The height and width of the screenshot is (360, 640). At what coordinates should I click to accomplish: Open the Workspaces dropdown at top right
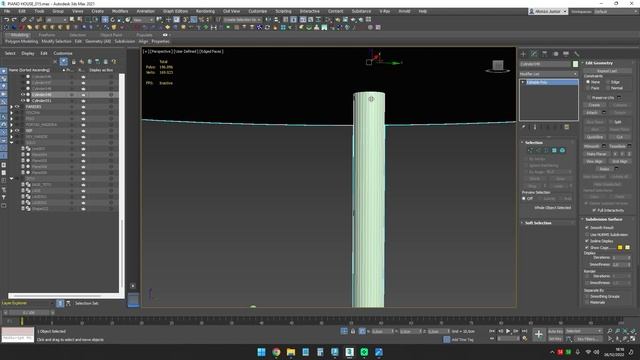615,11
